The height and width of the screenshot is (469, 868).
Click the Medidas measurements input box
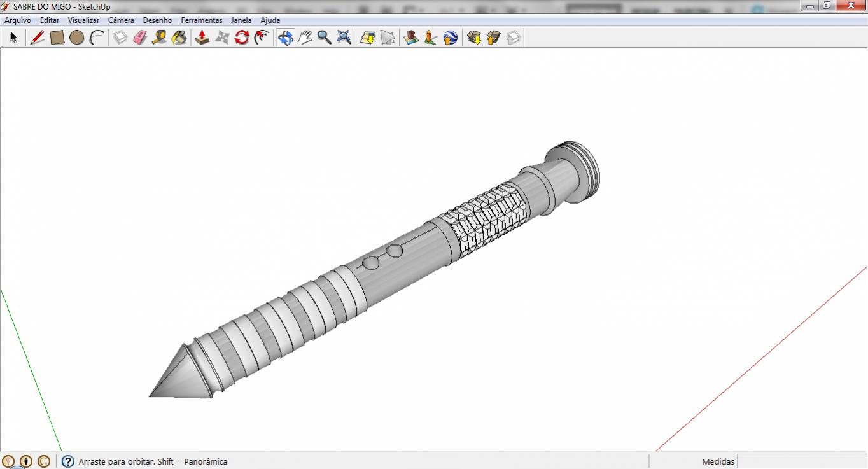(x=801, y=461)
